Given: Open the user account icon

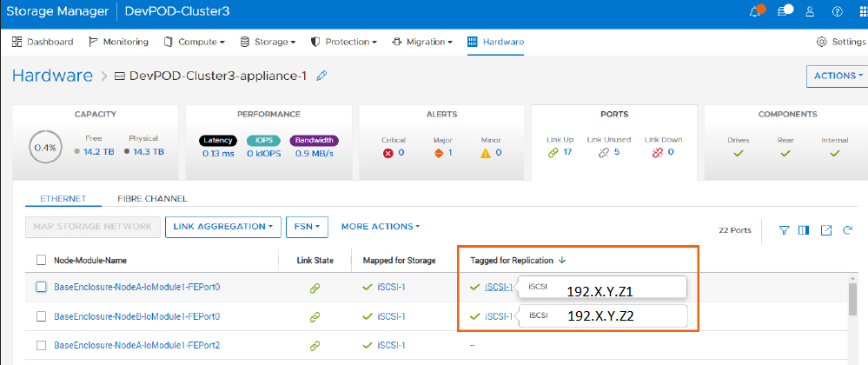Looking at the screenshot, I should point(811,12).
